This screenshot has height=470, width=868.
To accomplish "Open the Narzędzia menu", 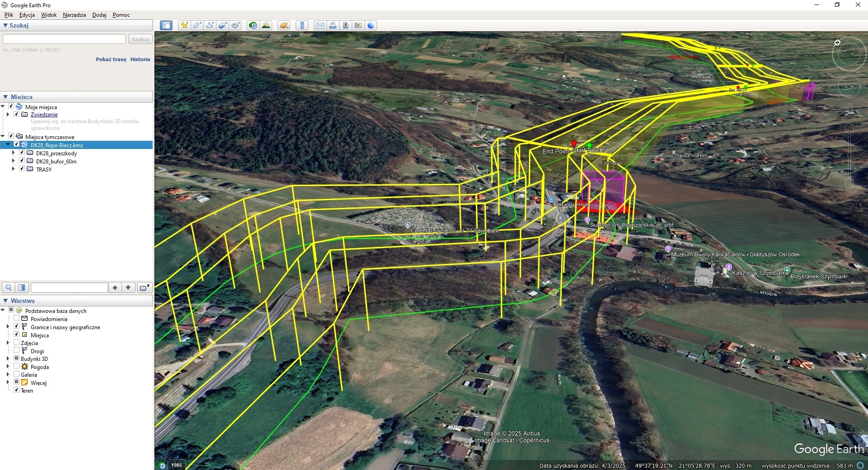I will pos(74,15).
